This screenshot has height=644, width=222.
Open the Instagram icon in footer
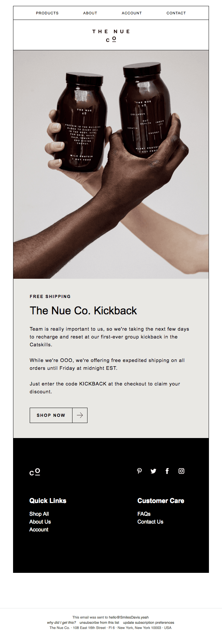(182, 471)
